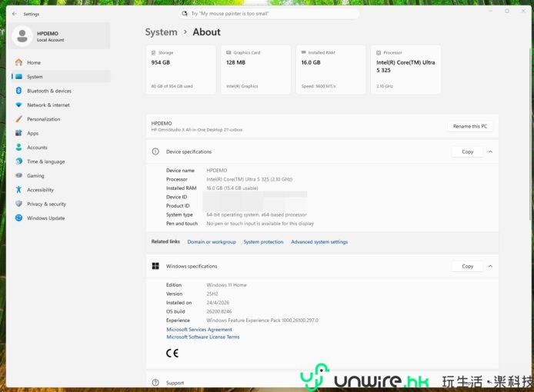
Task: Click the Time & language globe icon
Action: [x=18, y=161]
